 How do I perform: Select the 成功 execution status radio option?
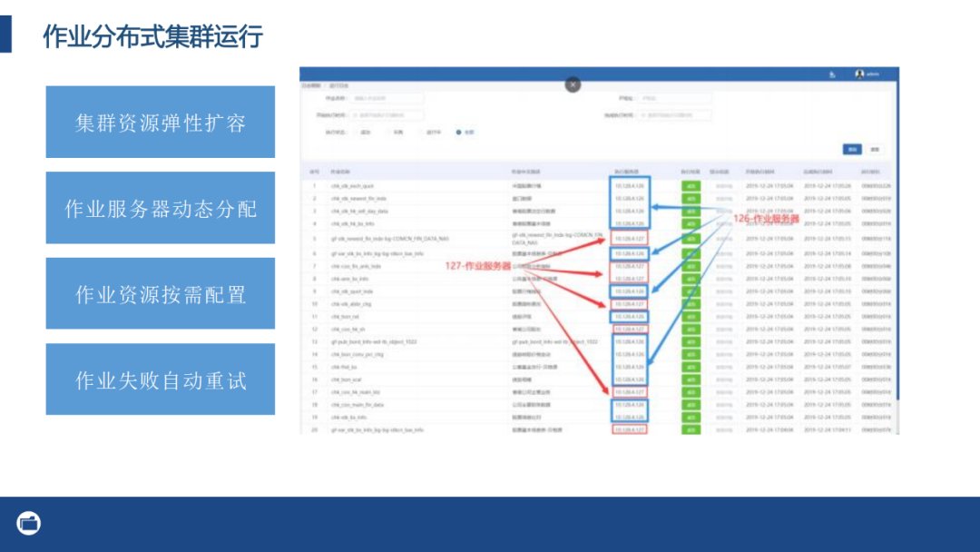pyautogui.click(x=362, y=133)
